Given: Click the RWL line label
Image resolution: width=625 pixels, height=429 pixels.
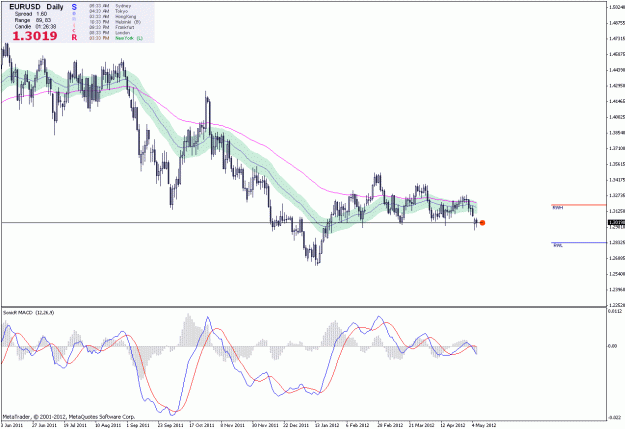Looking at the screenshot, I should pyautogui.click(x=558, y=245).
